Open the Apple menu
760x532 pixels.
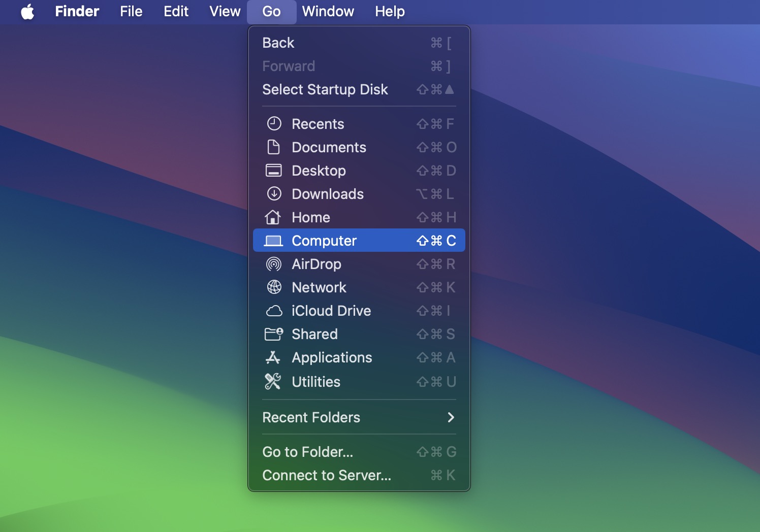tap(28, 12)
